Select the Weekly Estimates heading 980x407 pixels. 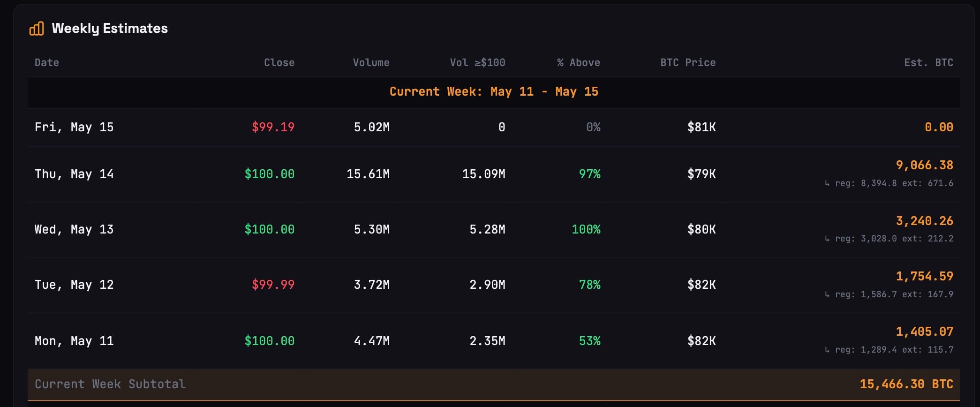click(110, 29)
